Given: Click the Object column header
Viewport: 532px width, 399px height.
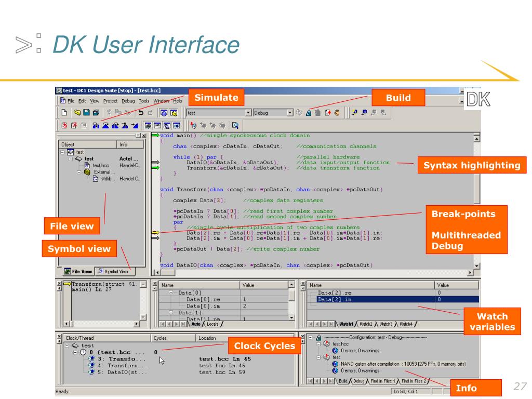Looking at the screenshot, I should 88,144.
